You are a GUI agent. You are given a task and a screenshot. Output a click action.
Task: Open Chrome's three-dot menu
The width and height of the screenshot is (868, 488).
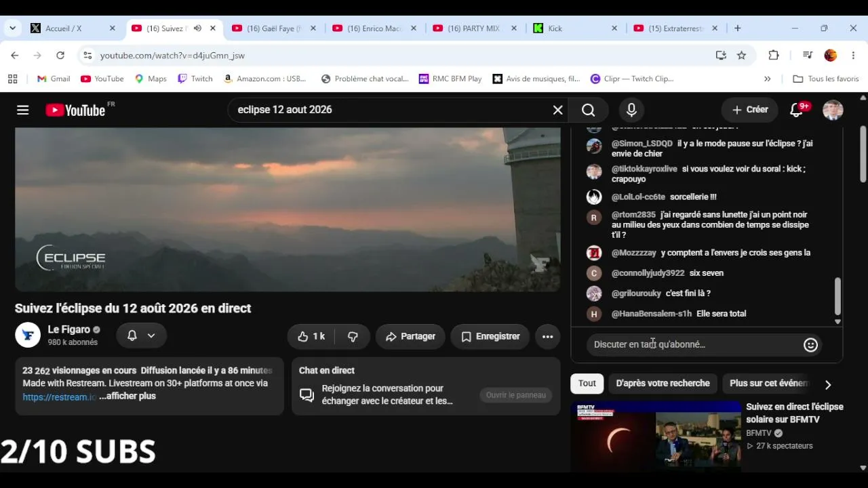pyautogui.click(x=853, y=56)
